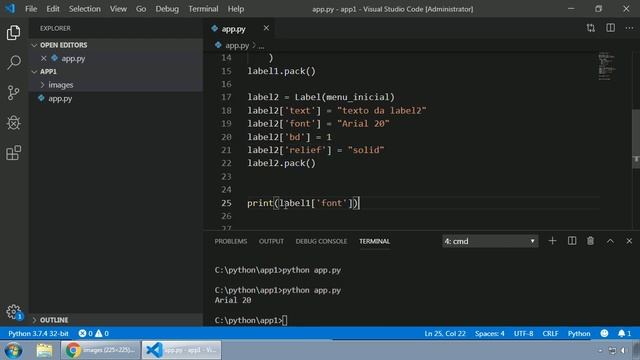Click the VS Code logo in title bar

pos(10,9)
